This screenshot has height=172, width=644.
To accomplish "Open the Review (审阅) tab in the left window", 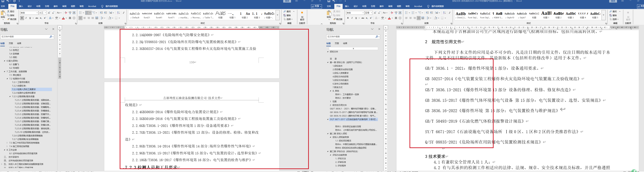I will (64, 6).
